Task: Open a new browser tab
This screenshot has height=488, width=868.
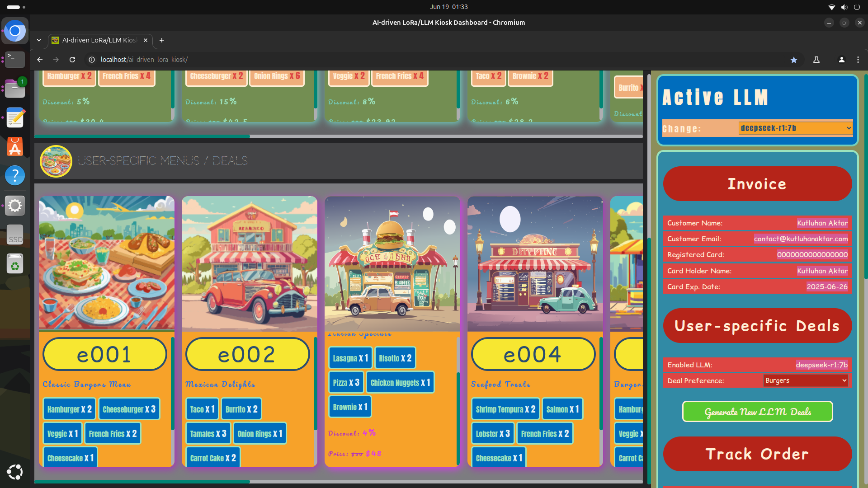Action: point(162,40)
